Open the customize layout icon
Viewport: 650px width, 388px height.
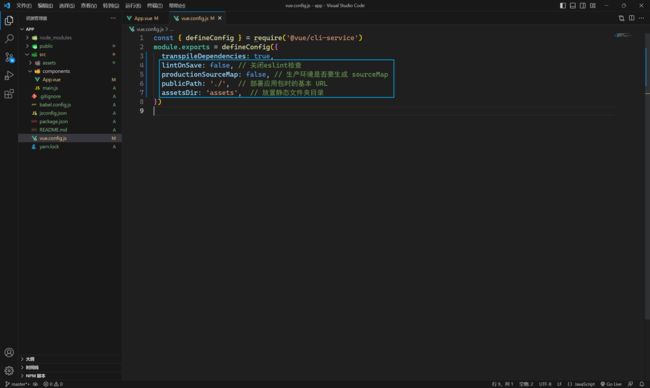(x=593, y=5)
